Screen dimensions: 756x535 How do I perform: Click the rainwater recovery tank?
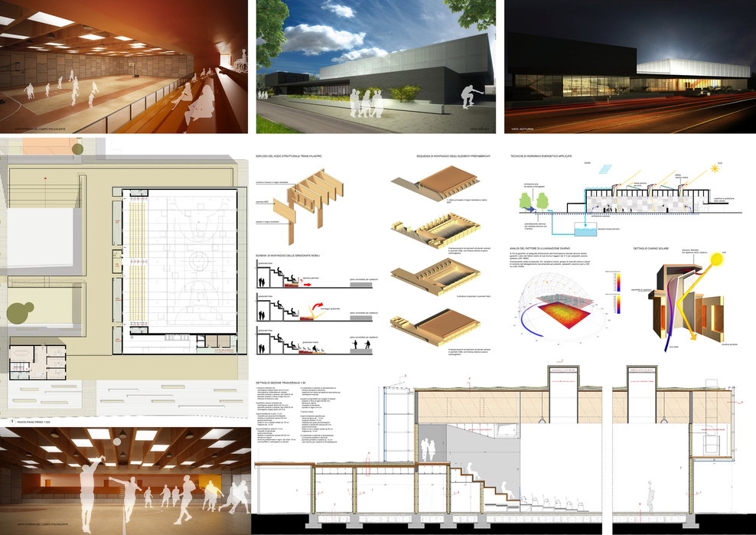click(x=585, y=229)
